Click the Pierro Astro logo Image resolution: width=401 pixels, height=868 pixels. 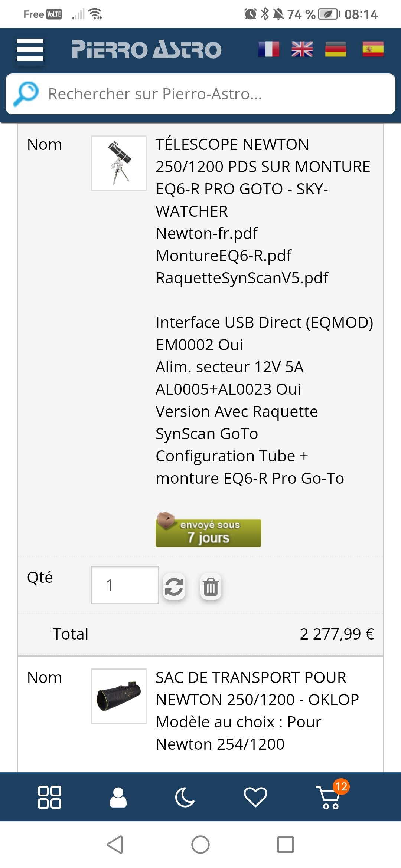tap(147, 49)
